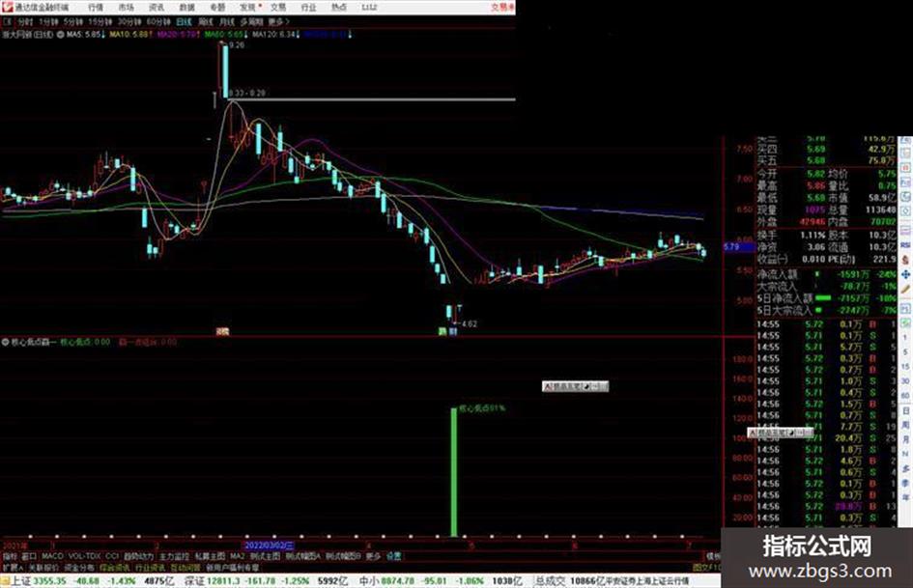The image size is (913, 588).
Task: Click the highlighted date 2022/03/02 on the time axis
Action: pos(269,546)
